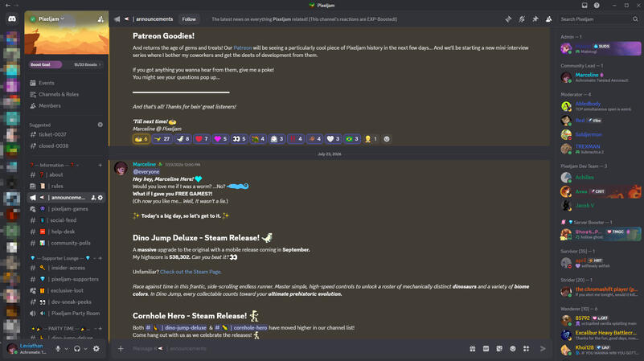Viewport: 644px width, 361px height.
Task: Open User Settings gear
Action: tap(96, 349)
